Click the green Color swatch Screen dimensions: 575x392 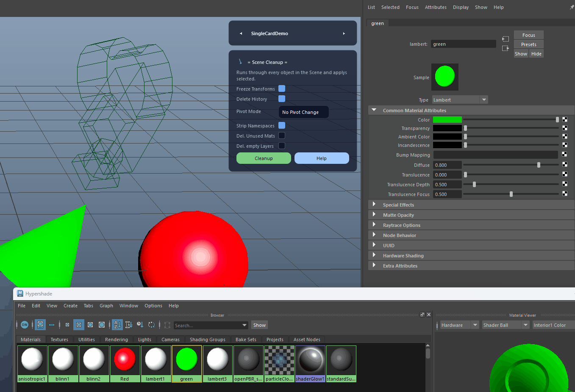(447, 120)
